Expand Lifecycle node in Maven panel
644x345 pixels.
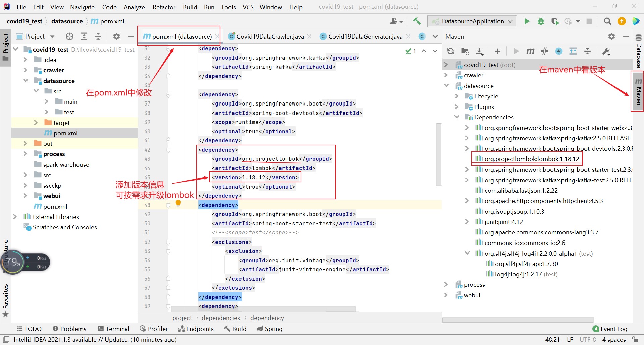tap(457, 96)
